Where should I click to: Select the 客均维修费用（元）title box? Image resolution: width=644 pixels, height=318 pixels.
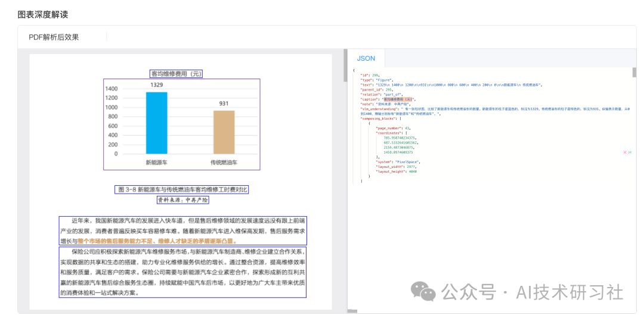[176, 74]
